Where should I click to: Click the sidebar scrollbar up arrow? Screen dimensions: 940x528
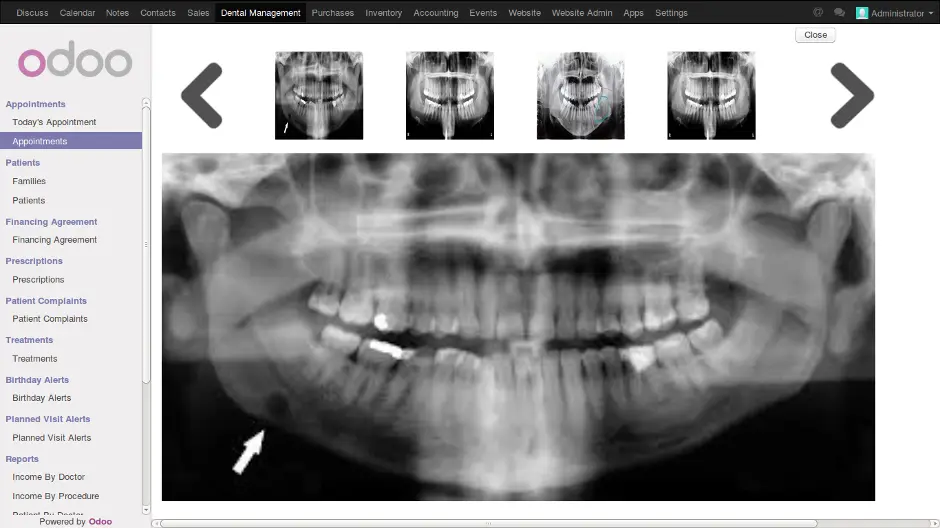tap(146, 103)
